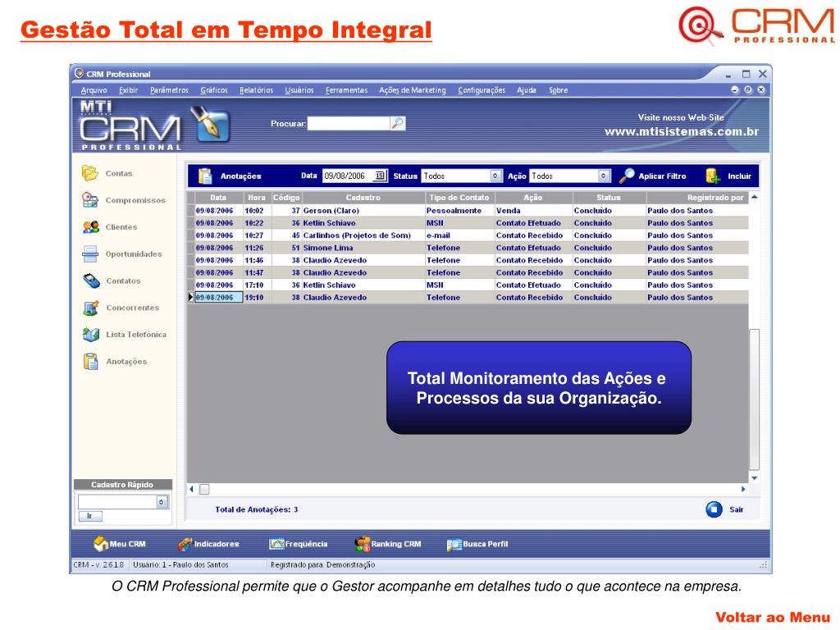This screenshot has width=840, height=630.
Task: Open Meu CRM house icon
Action: [101, 544]
